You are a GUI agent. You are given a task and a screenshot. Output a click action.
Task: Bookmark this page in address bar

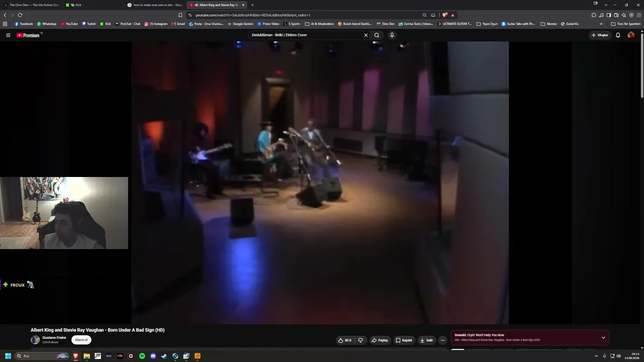(180, 15)
